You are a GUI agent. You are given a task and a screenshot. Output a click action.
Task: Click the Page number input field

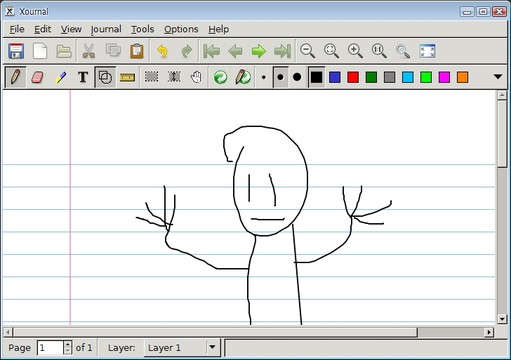[50, 348]
